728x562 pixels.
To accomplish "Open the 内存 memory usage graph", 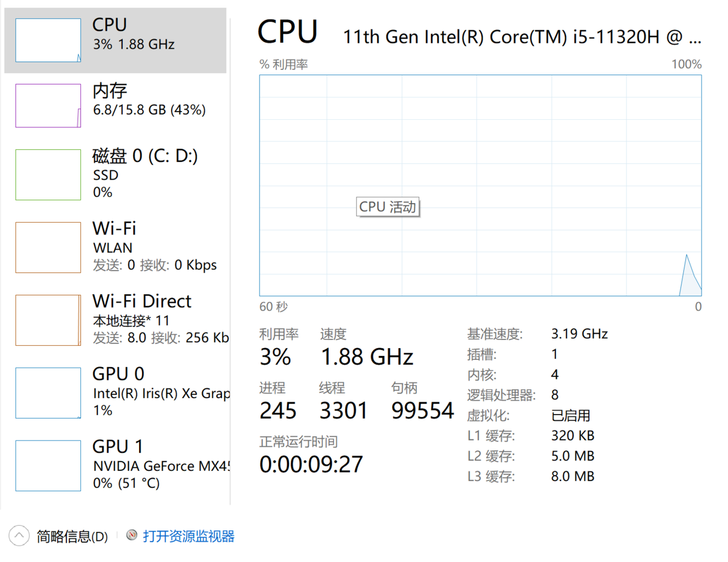I will 48,106.
